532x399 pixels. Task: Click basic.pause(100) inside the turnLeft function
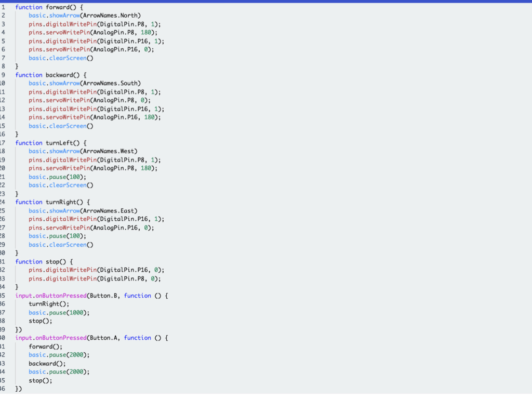(56, 177)
